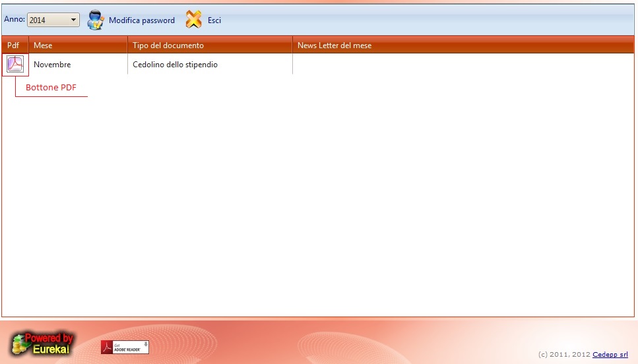Click the (c) 2011, 2012 copyright text
The image size is (638, 364).
[x=564, y=355]
